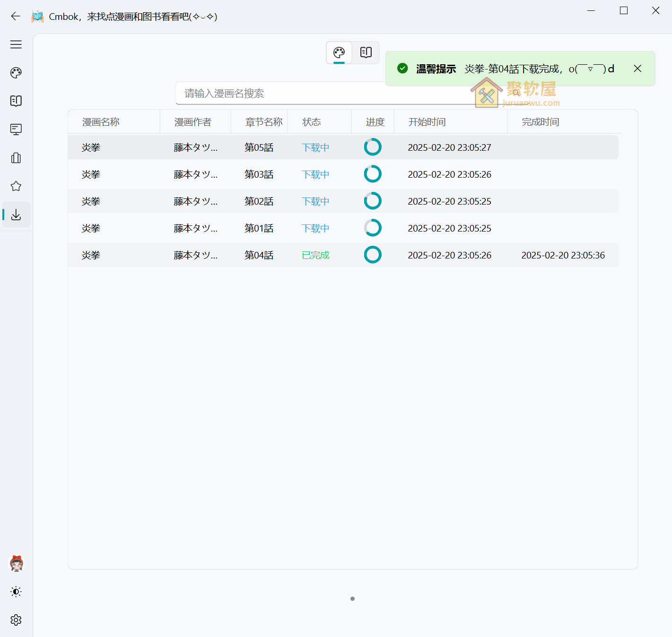The height and width of the screenshot is (637, 672).
Task: Switch to the book reading tab
Action: pos(366,52)
